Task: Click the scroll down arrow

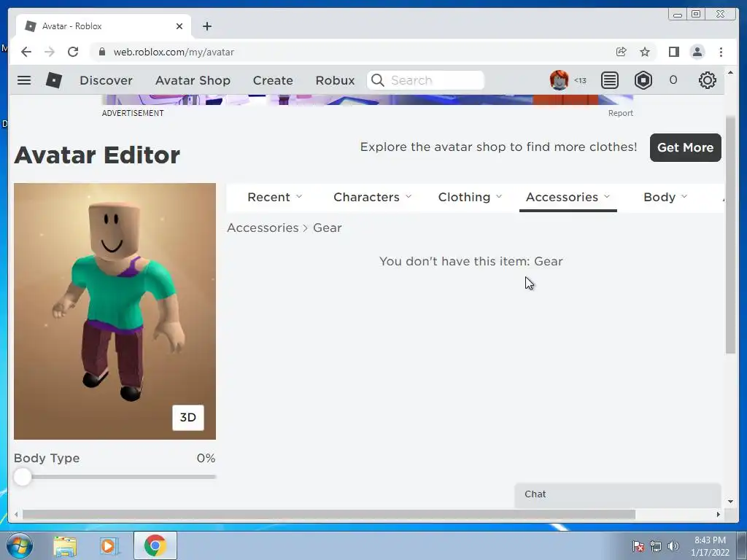Action: pos(730,501)
